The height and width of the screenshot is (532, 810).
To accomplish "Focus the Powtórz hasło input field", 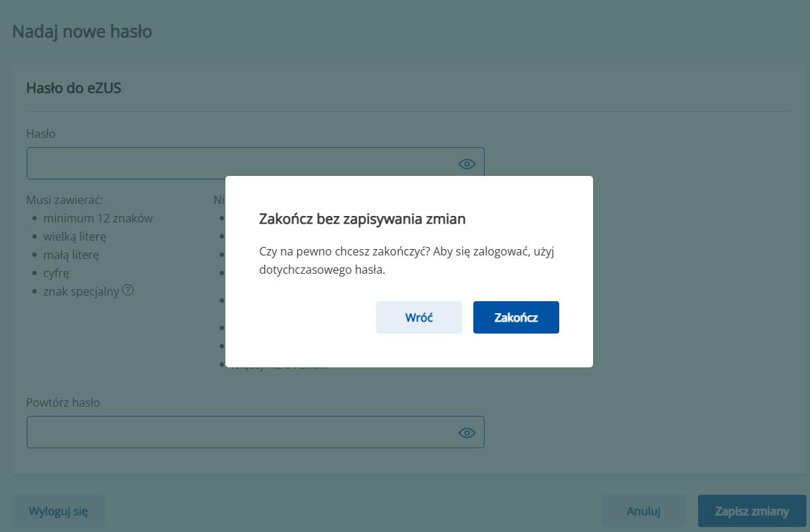I will [239, 433].
